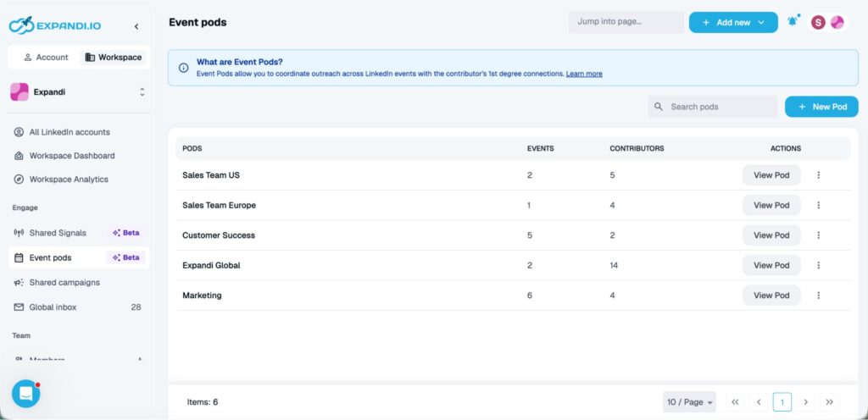
Task: Switch to the Account tab
Action: pyautogui.click(x=46, y=57)
